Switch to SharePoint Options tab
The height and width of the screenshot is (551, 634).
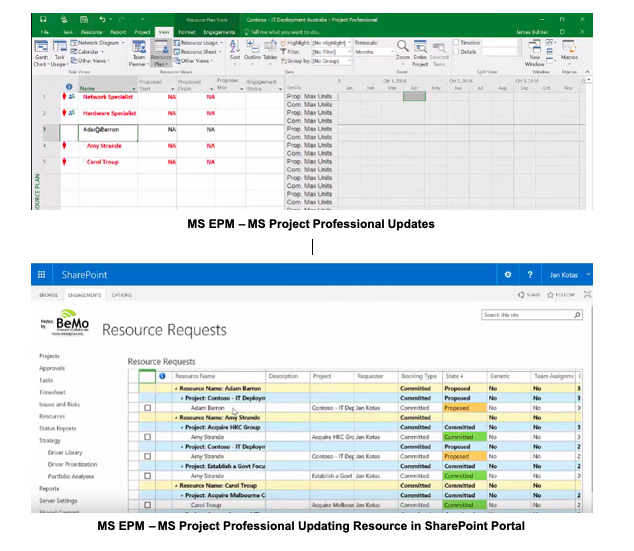coord(121,295)
